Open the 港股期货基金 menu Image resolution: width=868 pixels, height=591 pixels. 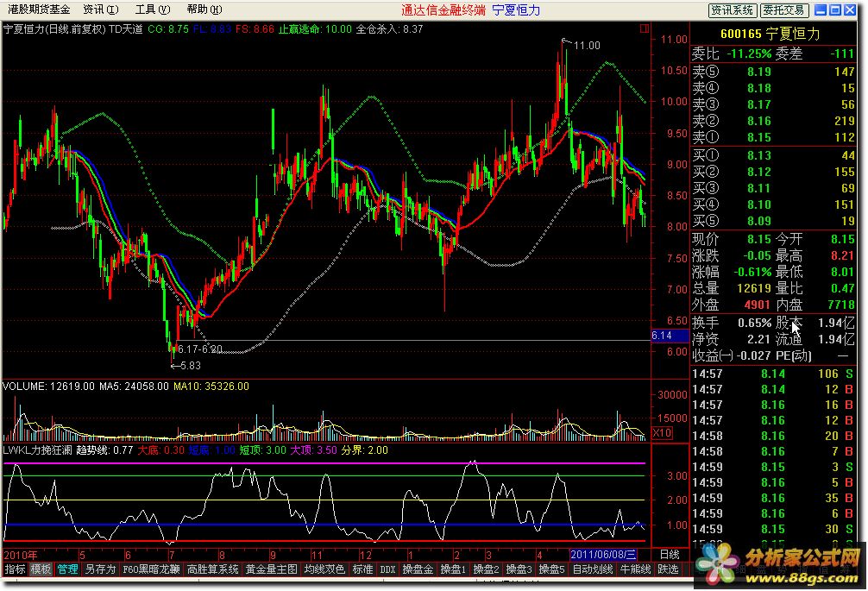click(x=39, y=9)
